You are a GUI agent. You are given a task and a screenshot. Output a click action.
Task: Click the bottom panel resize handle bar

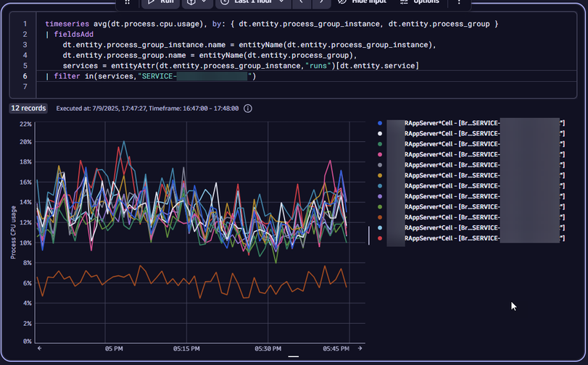click(x=294, y=356)
